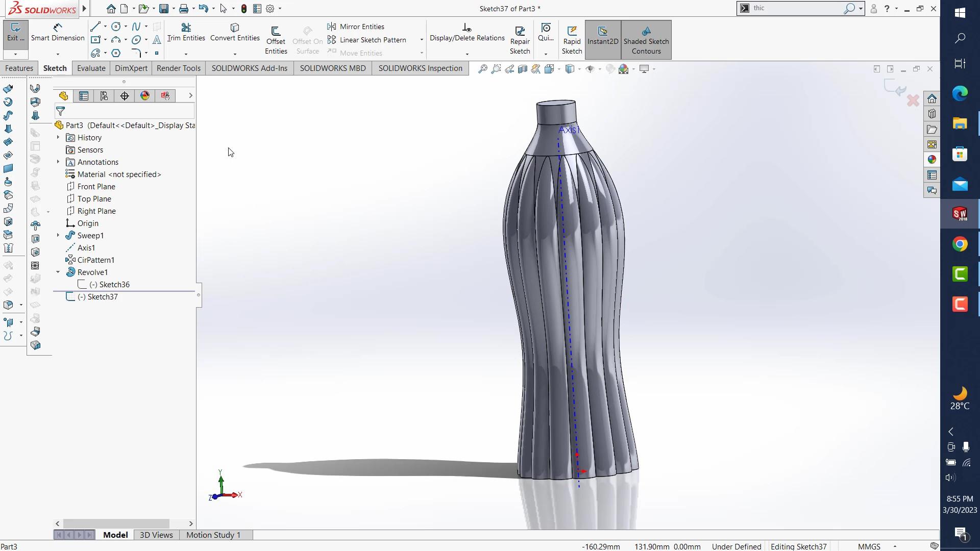
Task: Click the Zoom to Fit icon
Action: point(482,69)
